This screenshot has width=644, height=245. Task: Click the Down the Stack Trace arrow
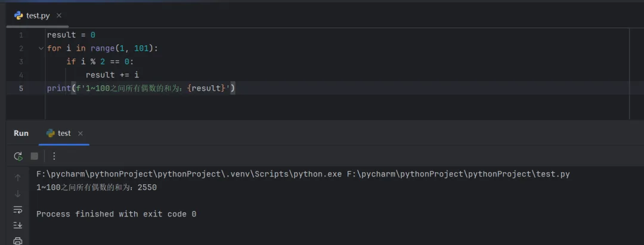pos(18,193)
